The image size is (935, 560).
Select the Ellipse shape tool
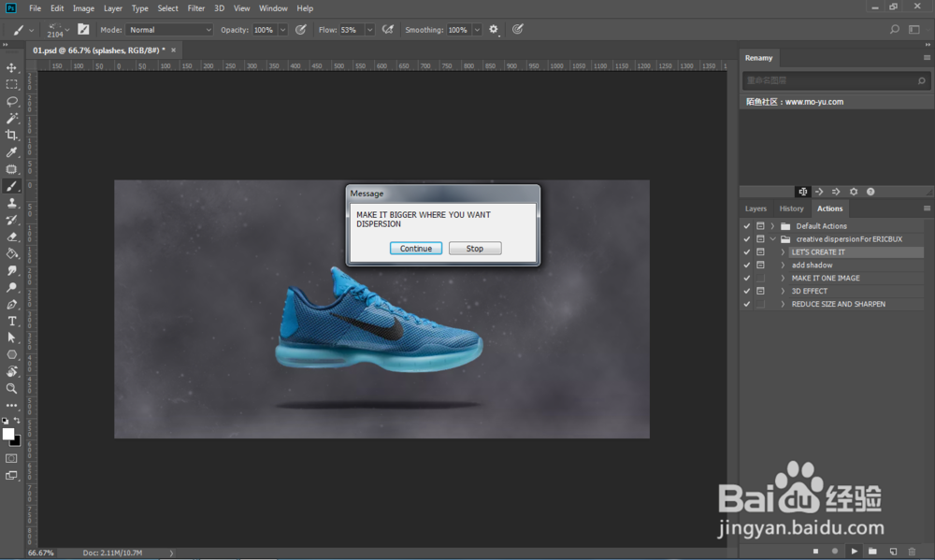pos(11,354)
